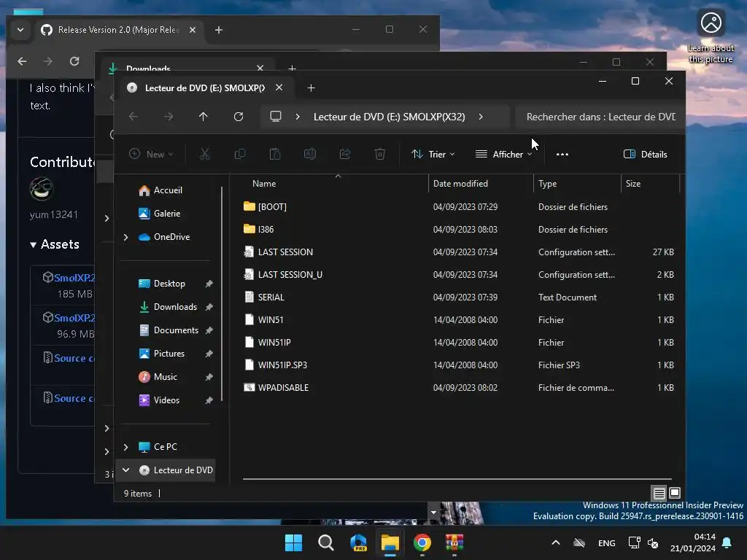The image size is (747, 560).
Task: Click chevron after SMOLXP(X32) in address bar
Action: pyautogui.click(x=481, y=117)
